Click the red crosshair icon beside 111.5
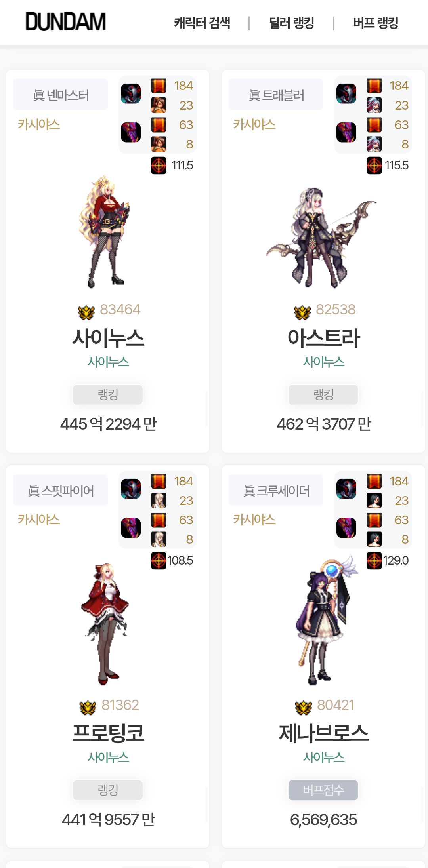This screenshot has width=428, height=868. coord(159,166)
